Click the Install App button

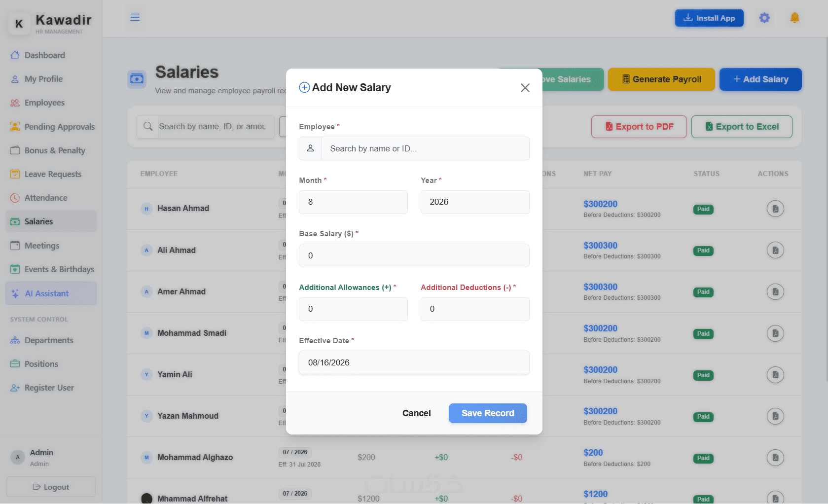[709, 18]
